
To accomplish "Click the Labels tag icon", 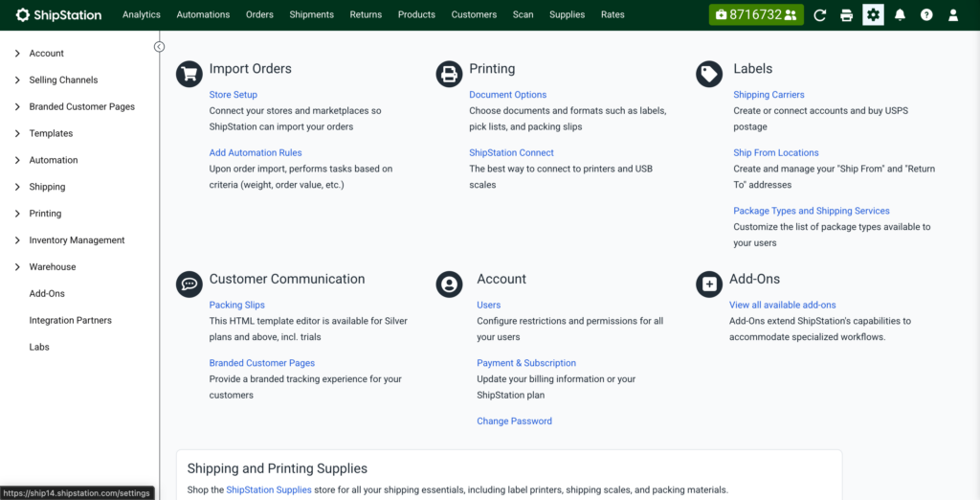I will click(x=709, y=74).
